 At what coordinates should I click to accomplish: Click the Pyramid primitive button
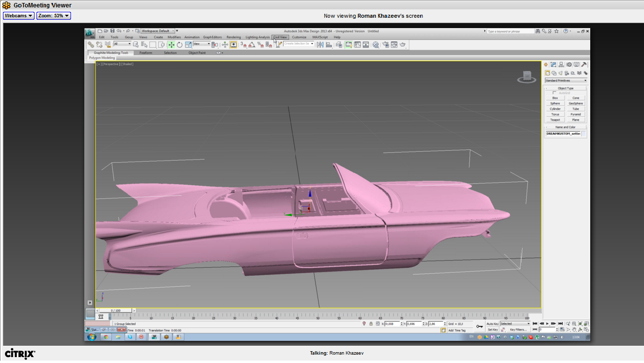coord(575,114)
